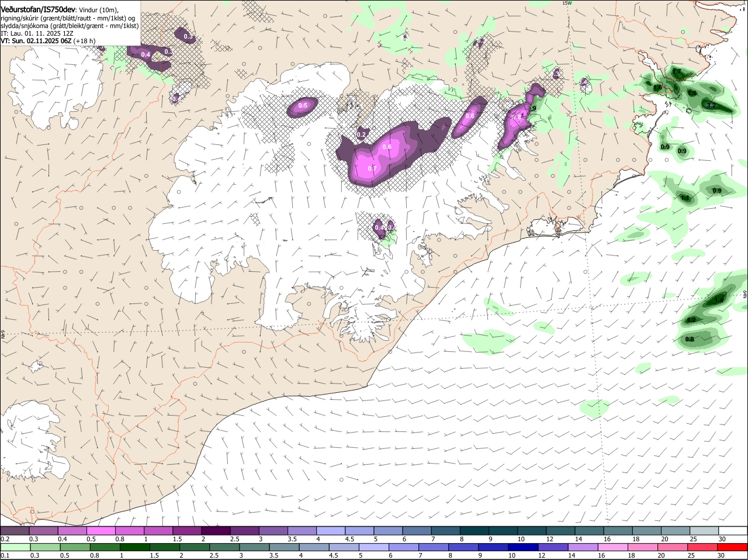Click the 0.1 label in the rain legend row
The image size is (748, 560).
pyautogui.click(x=5, y=555)
